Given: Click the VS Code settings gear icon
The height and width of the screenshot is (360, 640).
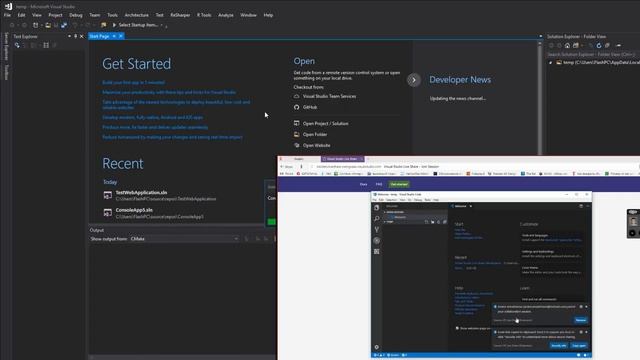Looking at the screenshot, I should click(376, 347).
